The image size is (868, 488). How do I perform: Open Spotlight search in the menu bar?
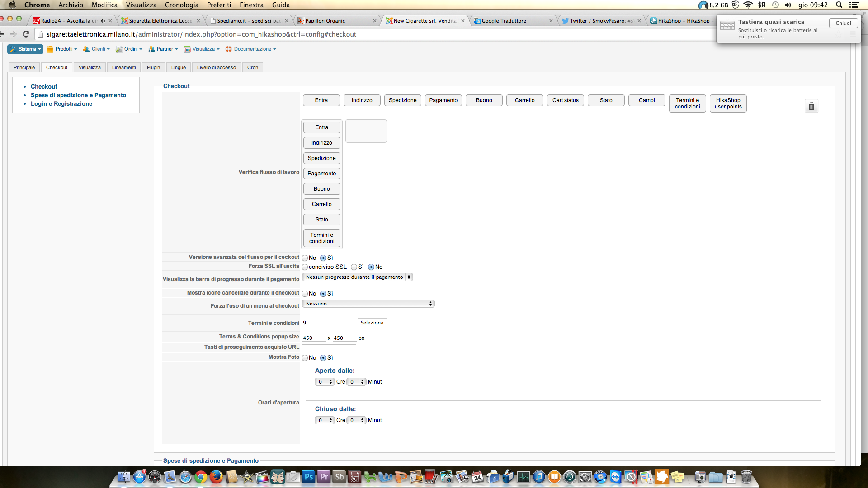pos(839,5)
